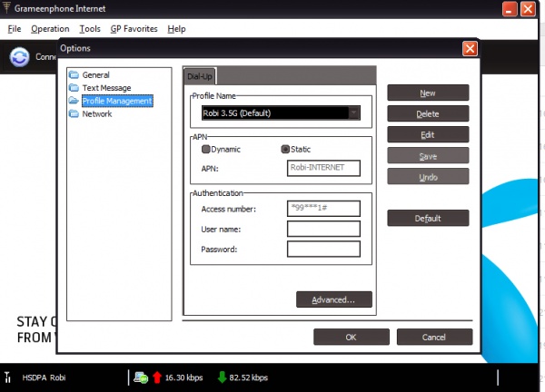Open the GP Favorites menu
Image resolution: width=545 pixels, height=392 pixels.
tap(134, 29)
